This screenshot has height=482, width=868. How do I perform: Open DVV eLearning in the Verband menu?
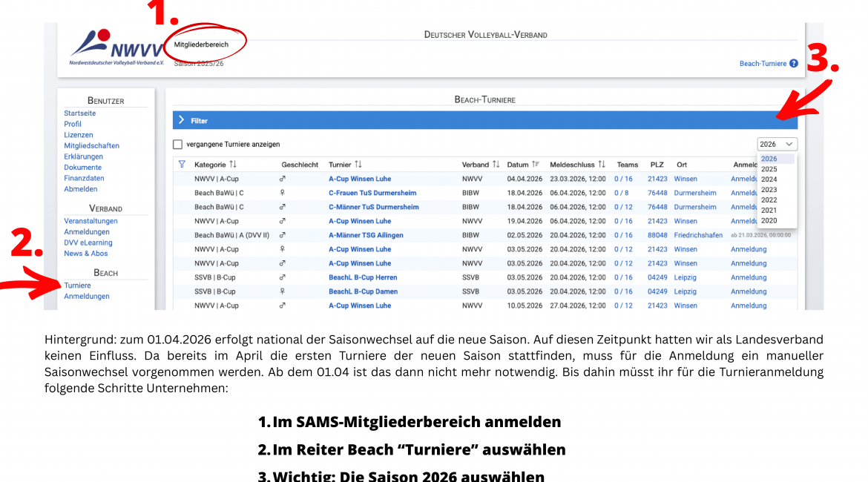pos(88,242)
